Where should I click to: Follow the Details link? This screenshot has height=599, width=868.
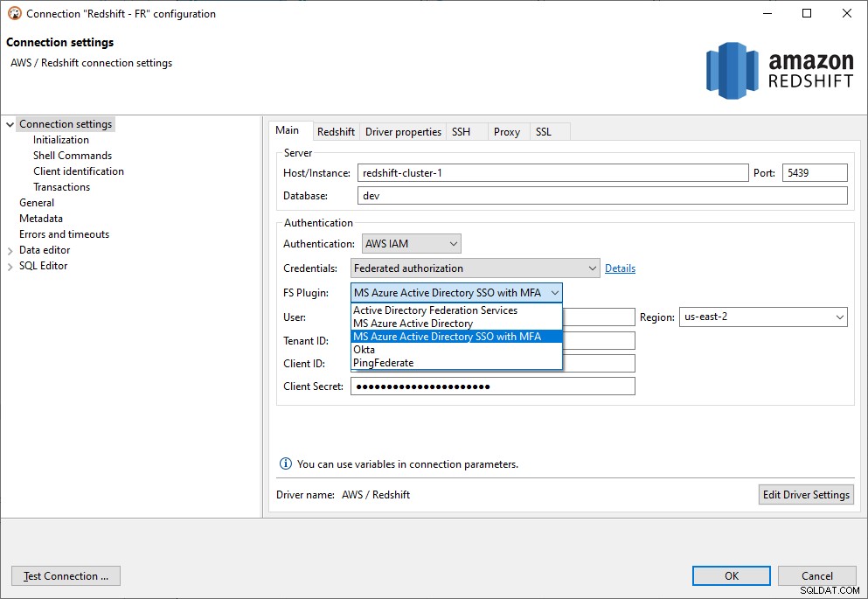point(620,268)
